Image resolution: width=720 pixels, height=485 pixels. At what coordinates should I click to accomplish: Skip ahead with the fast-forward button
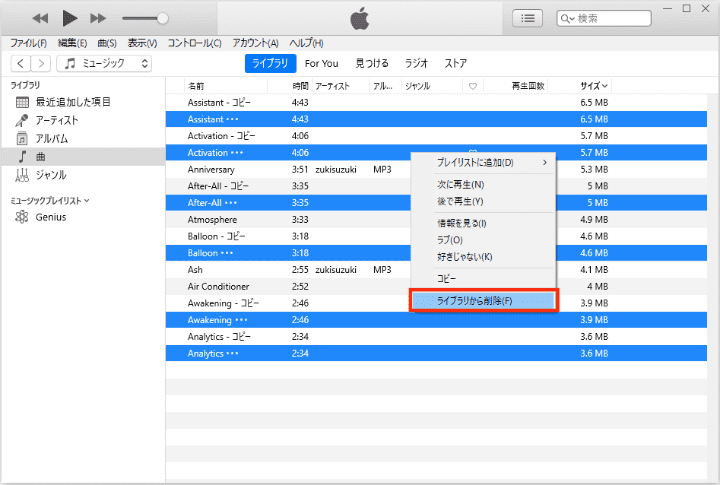[98, 18]
